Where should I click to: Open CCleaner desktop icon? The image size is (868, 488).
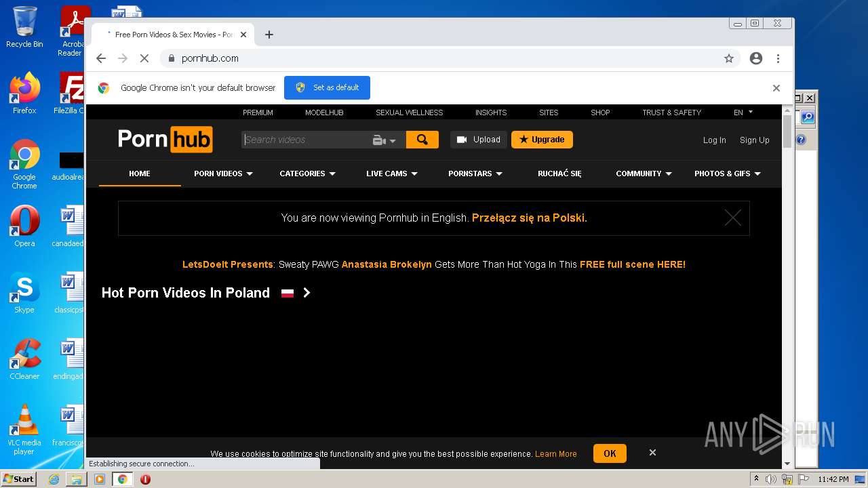pos(24,359)
